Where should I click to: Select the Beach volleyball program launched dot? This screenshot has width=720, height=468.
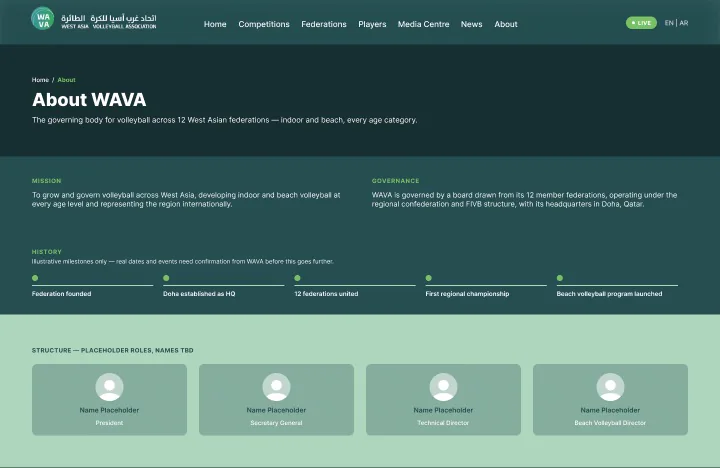(560, 278)
